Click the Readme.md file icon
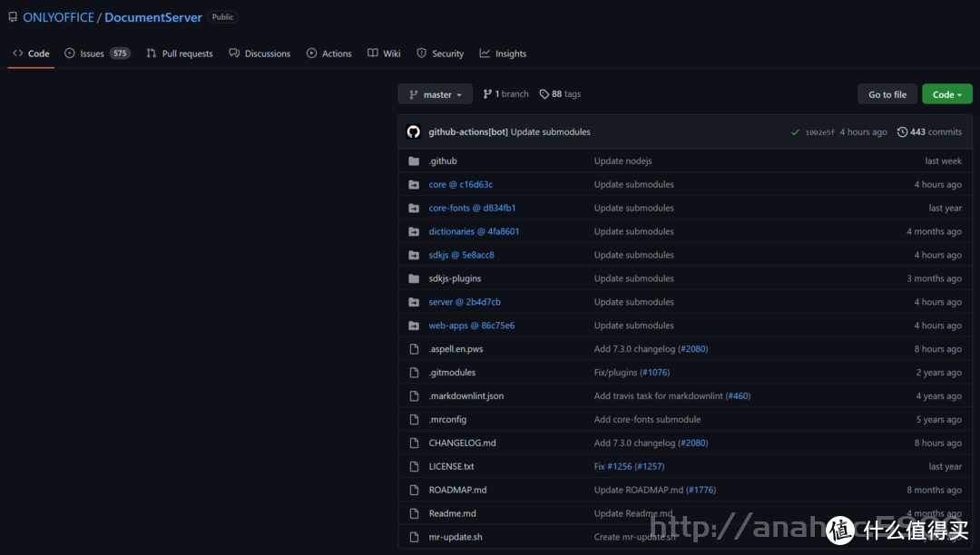980x555 pixels. point(414,514)
